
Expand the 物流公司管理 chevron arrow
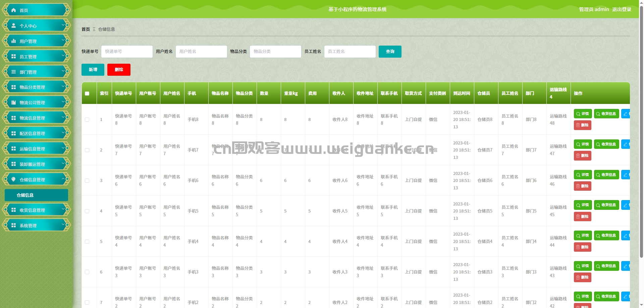(63, 102)
